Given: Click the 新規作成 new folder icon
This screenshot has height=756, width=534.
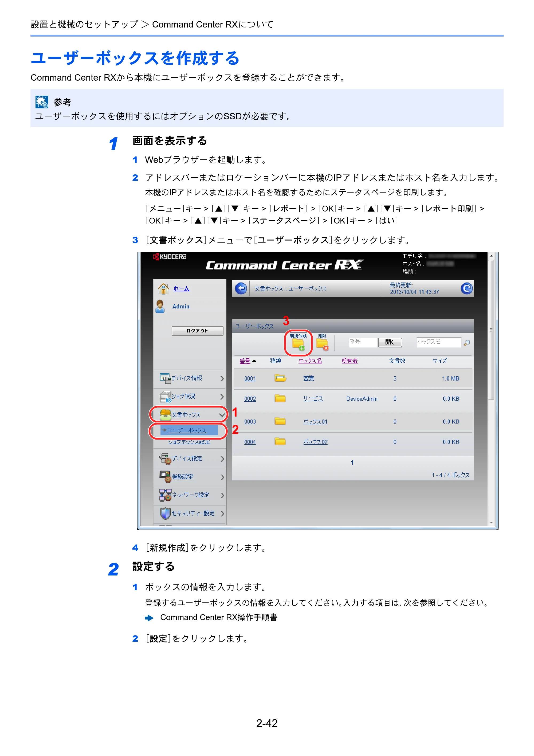Looking at the screenshot, I should tap(298, 345).
